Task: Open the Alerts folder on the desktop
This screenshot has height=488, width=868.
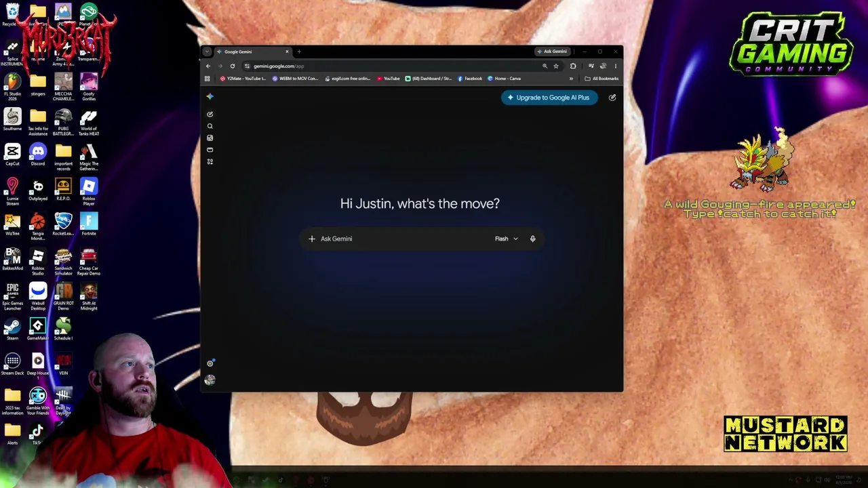Action: click(12, 434)
